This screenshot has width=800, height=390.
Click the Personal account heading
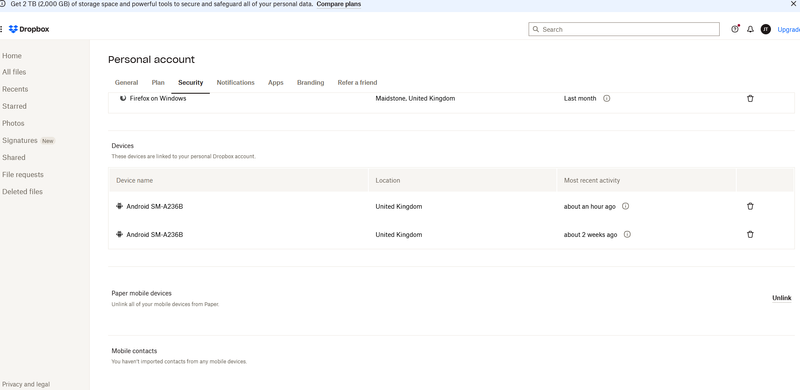(152, 60)
